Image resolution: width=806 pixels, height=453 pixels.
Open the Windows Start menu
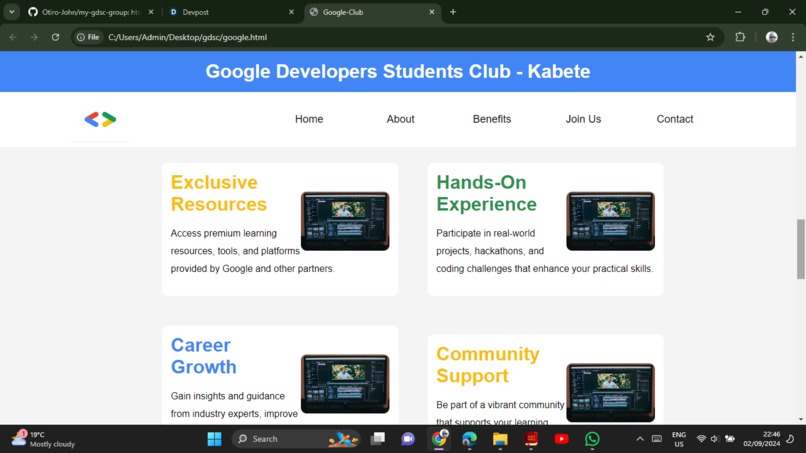tap(214, 439)
